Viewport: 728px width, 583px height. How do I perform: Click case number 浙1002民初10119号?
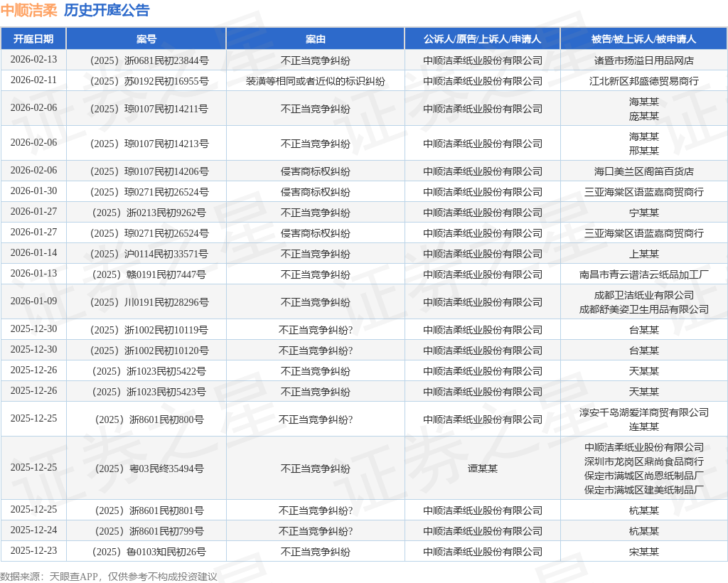point(149,330)
